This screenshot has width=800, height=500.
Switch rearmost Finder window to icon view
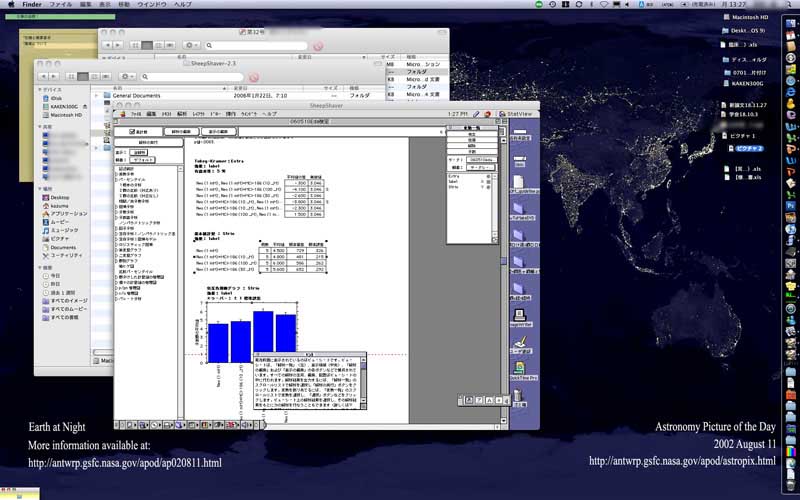coord(135,45)
